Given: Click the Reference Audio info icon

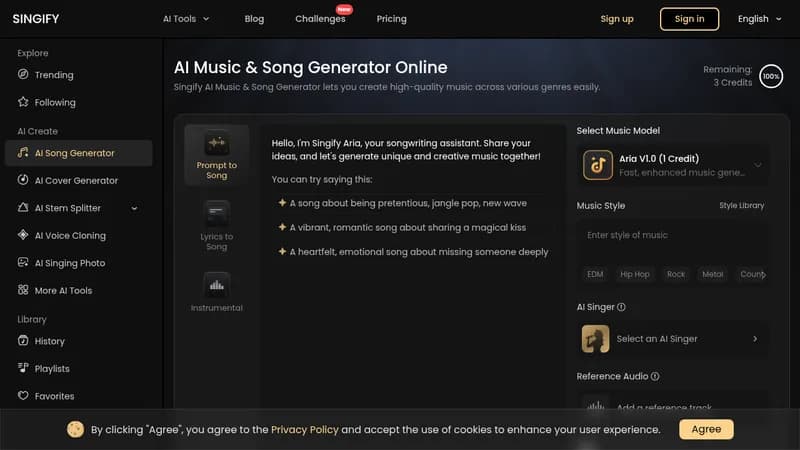Looking at the screenshot, I should (x=655, y=377).
